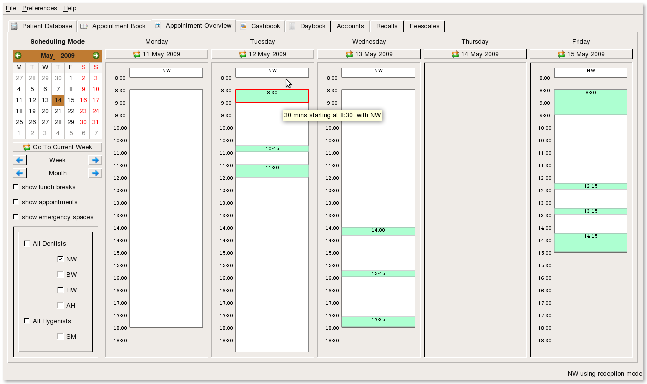Select day 18 in the mini calendar
Viewport: 647px width, 384px height.
click(19, 111)
